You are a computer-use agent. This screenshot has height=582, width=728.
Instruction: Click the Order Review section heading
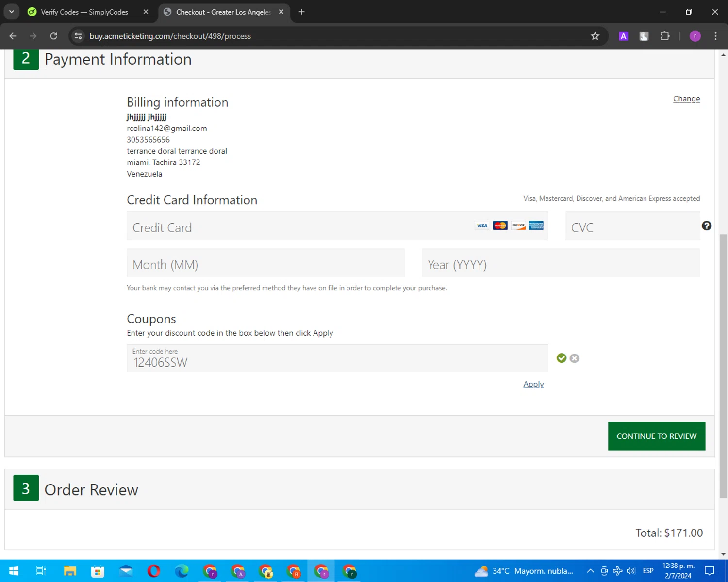(x=91, y=489)
